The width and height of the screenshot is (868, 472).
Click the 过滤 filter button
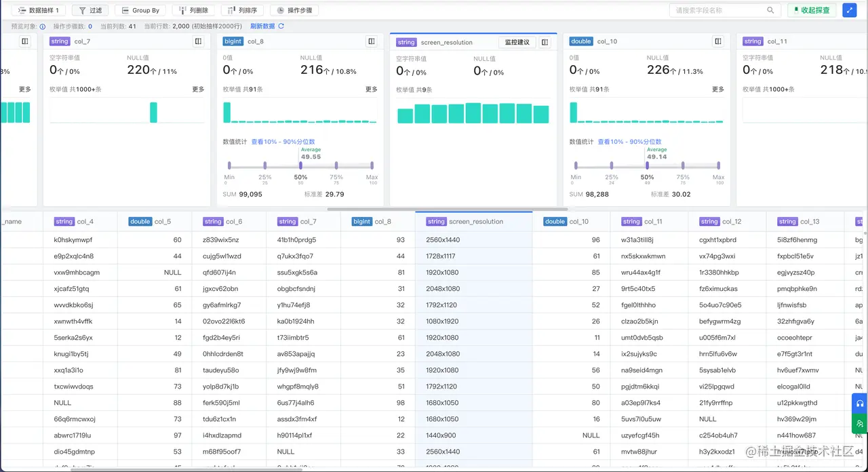click(90, 10)
